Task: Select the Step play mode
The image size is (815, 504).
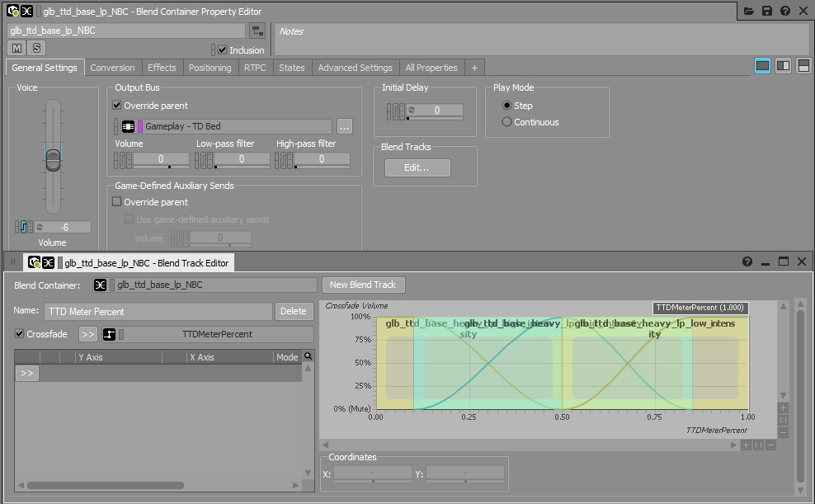Action: click(506, 106)
